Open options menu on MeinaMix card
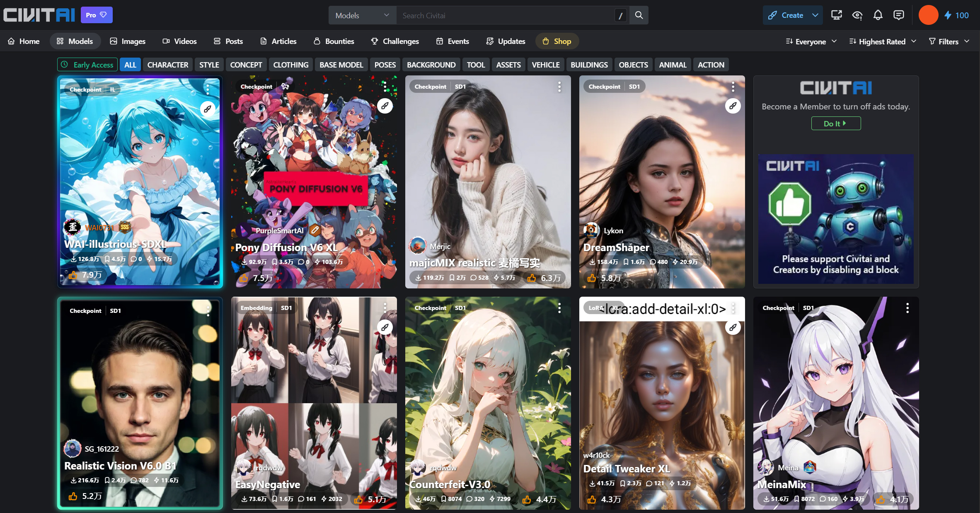980x513 pixels. (907, 307)
